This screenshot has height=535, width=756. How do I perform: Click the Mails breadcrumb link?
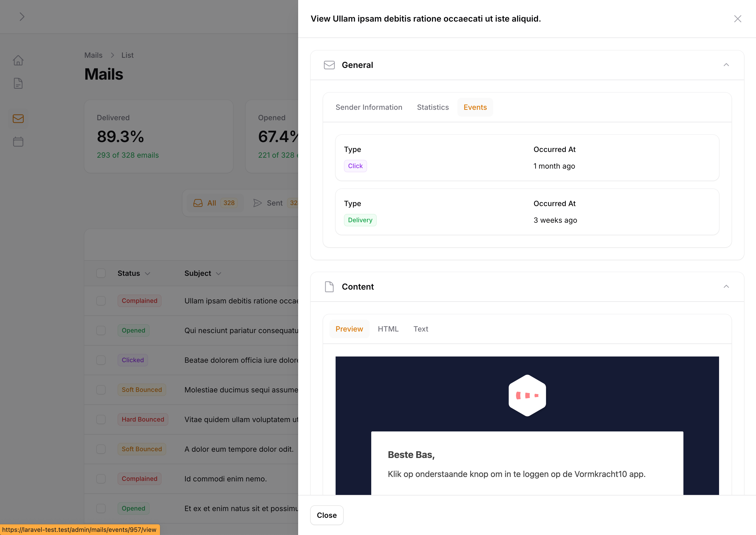point(93,55)
